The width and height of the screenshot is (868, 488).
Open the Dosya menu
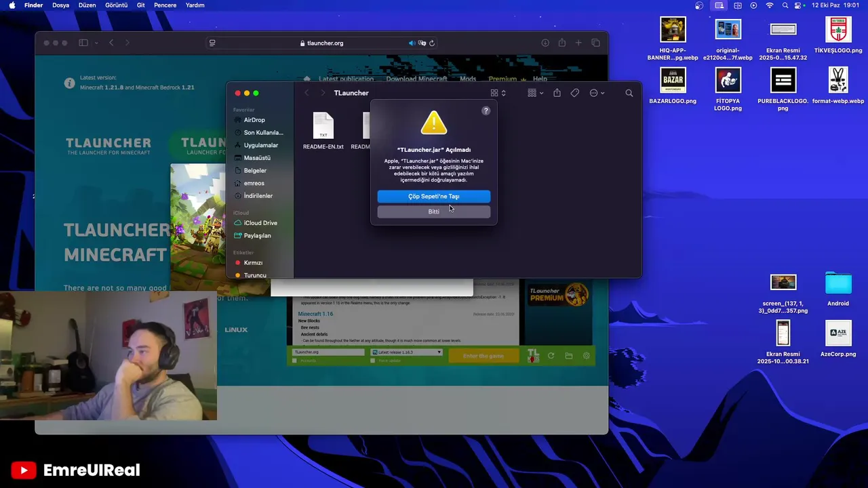coord(61,5)
